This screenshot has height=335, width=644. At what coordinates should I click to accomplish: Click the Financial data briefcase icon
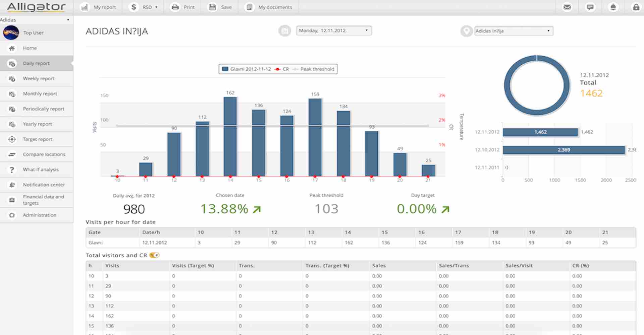[x=12, y=200]
